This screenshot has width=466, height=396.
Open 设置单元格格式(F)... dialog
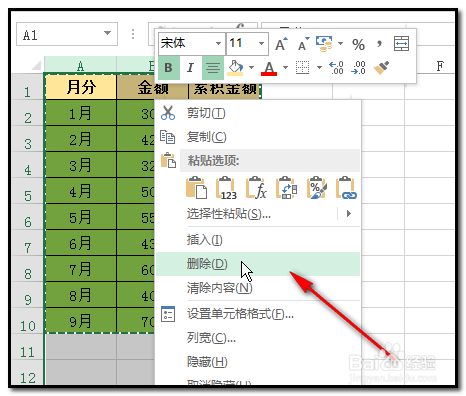[258, 314]
